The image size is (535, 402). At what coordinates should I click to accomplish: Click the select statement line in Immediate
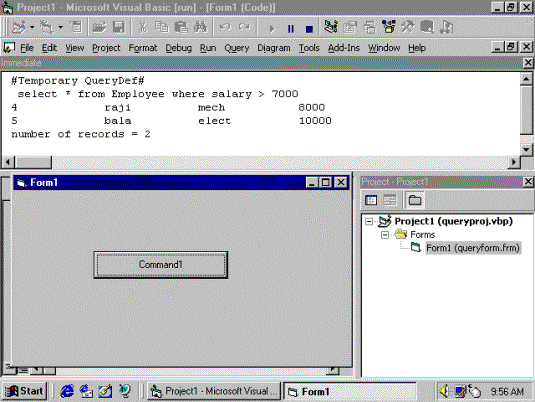pos(158,94)
